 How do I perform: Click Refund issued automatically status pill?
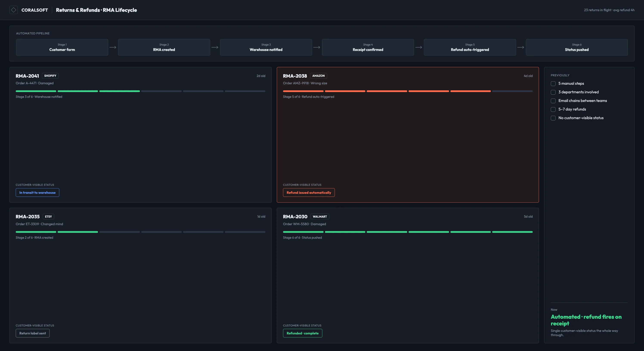pyautogui.click(x=309, y=192)
